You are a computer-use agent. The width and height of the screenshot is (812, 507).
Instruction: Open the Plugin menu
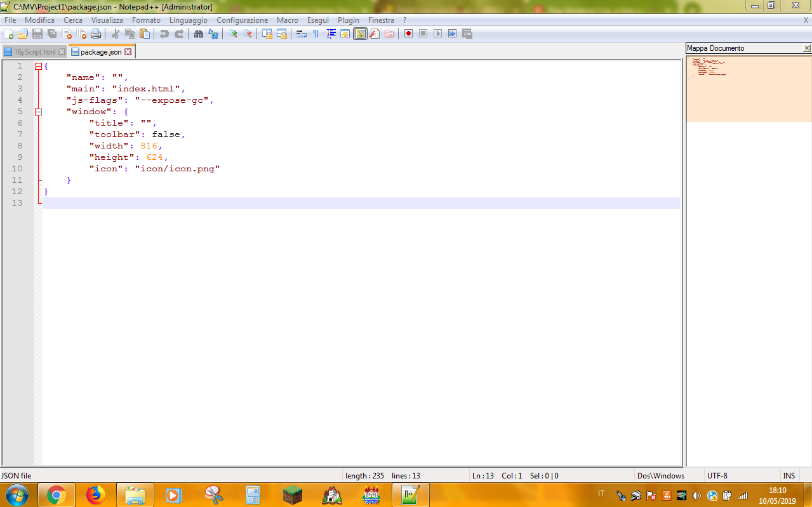click(349, 20)
